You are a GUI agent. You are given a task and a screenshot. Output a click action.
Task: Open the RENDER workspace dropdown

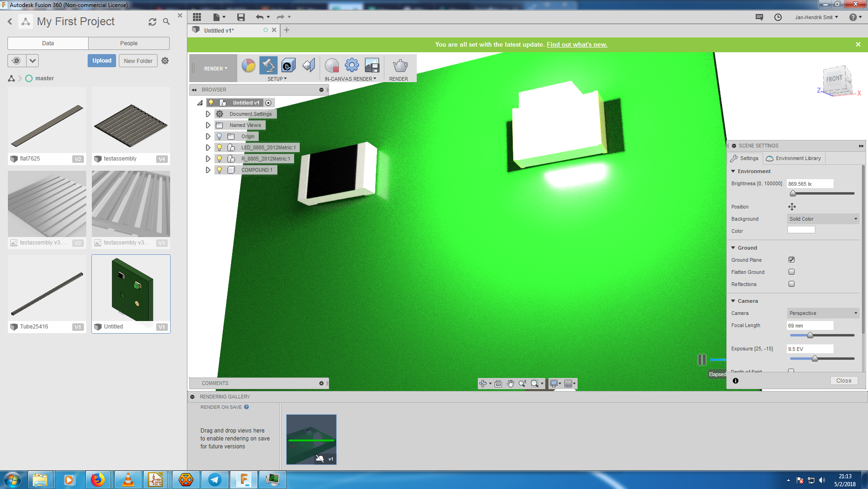[x=215, y=69]
